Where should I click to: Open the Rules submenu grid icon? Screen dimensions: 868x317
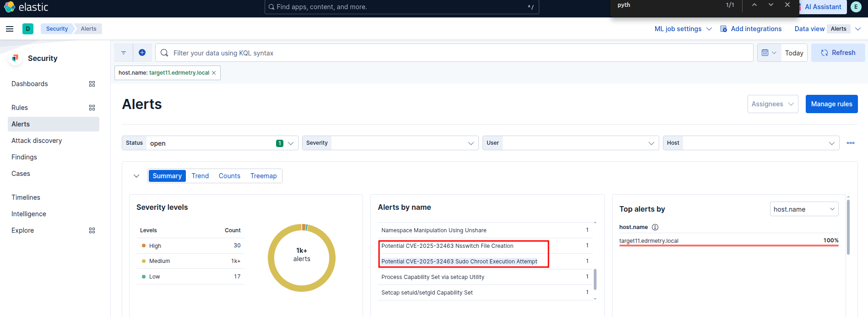pos(92,108)
